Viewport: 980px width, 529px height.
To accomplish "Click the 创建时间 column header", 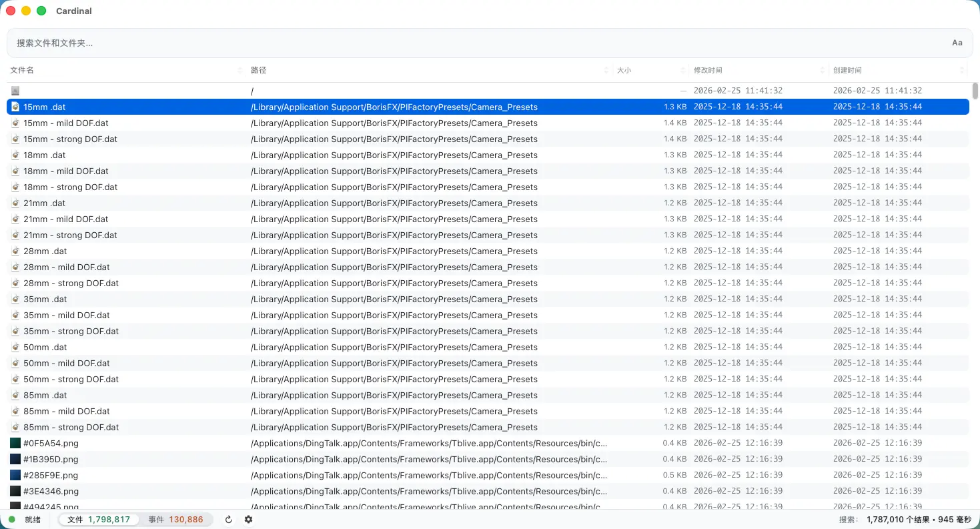I will pyautogui.click(x=847, y=70).
